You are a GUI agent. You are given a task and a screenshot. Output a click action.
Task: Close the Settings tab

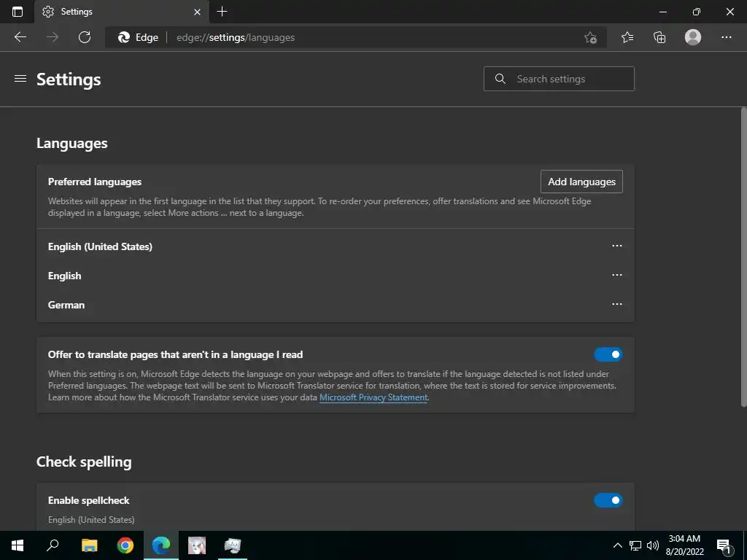[x=197, y=12]
